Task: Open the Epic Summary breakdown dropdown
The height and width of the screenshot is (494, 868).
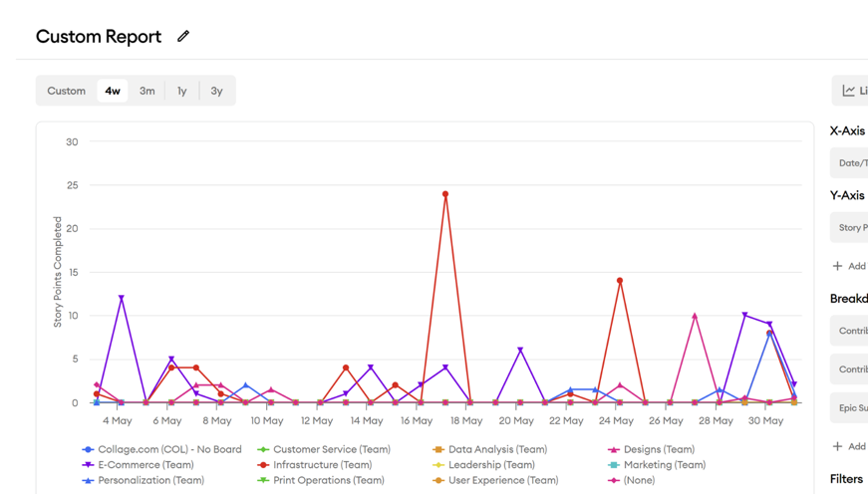Action: coord(851,407)
